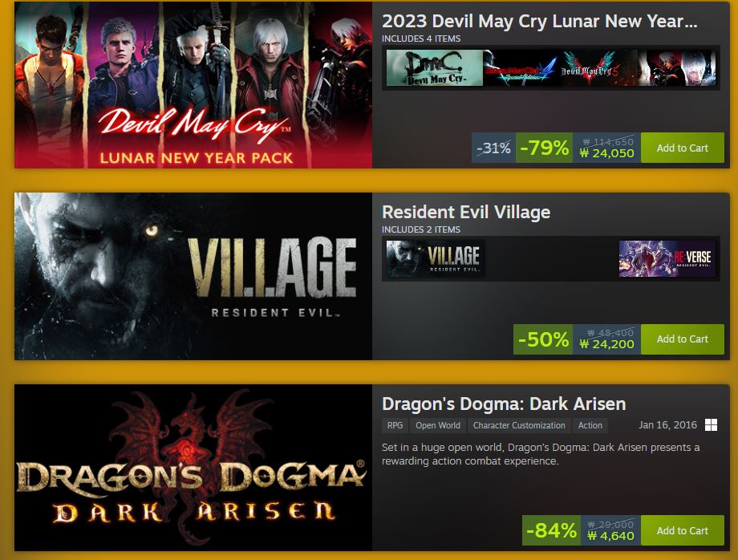The image size is (738, 560).
Task: Open the 2023 Devil May Cry Lunar New Year title
Action: tap(539, 21)
